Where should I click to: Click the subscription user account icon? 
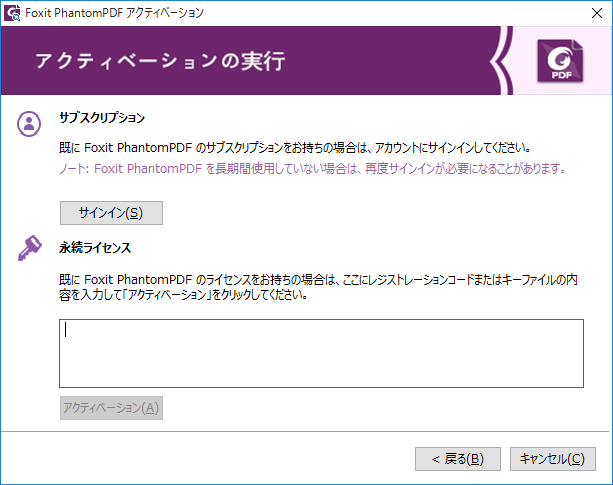[29, 124]
